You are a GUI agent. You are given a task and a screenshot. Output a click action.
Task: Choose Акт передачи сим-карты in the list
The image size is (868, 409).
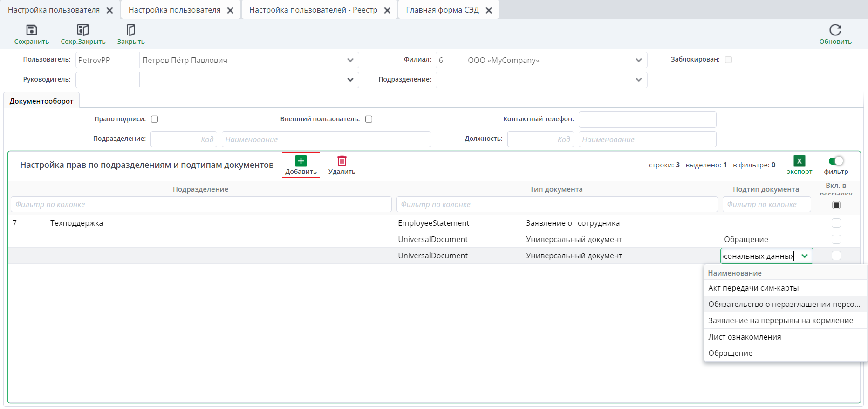[x=753, y=288]
